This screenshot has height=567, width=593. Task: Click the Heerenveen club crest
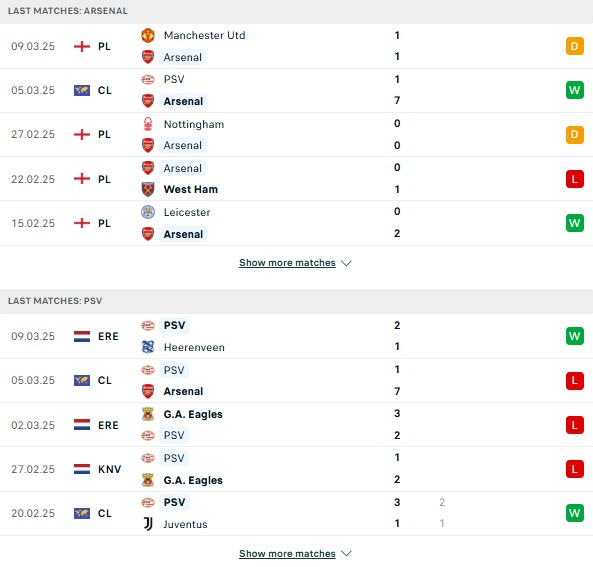pyautogui.click(x=148, y=347)
